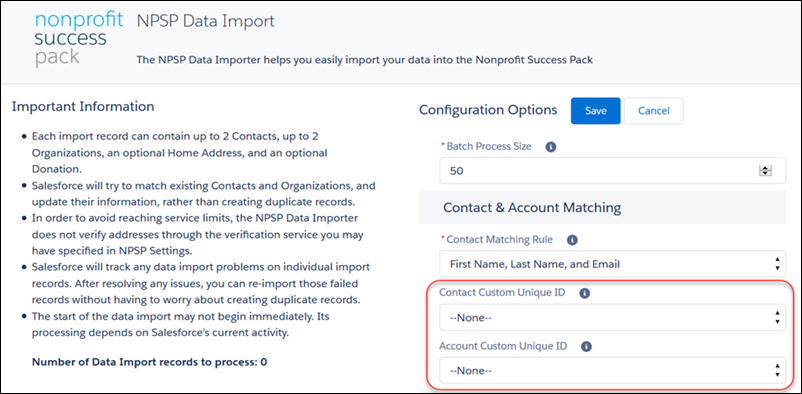Click the Important Information heading
This screenshot has width=802, height=394.
(83, 106)
